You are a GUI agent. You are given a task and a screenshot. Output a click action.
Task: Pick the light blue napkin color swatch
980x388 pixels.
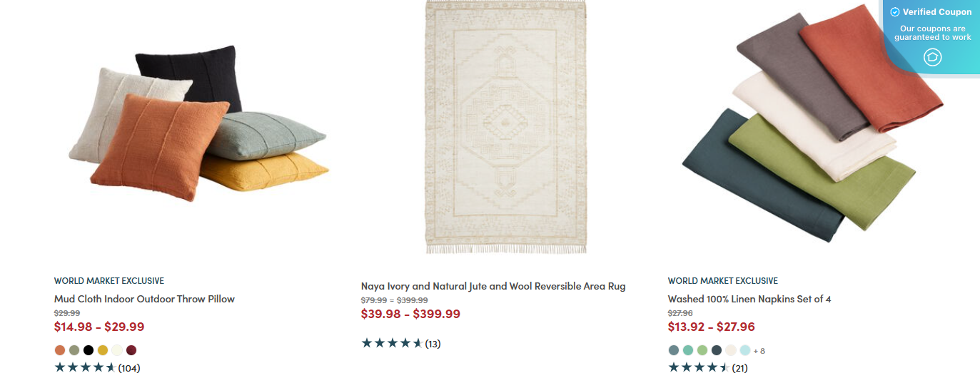point(745,350)
